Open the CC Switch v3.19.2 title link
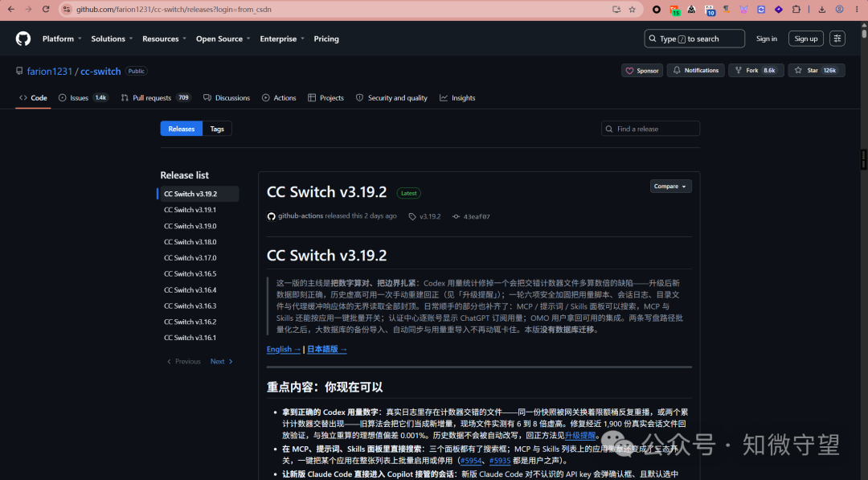868x480 pixels. tap(326, 192)
